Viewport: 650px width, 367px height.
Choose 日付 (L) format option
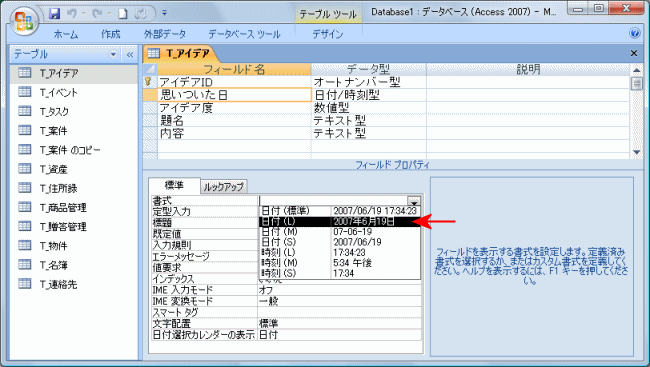pos(340,221)
